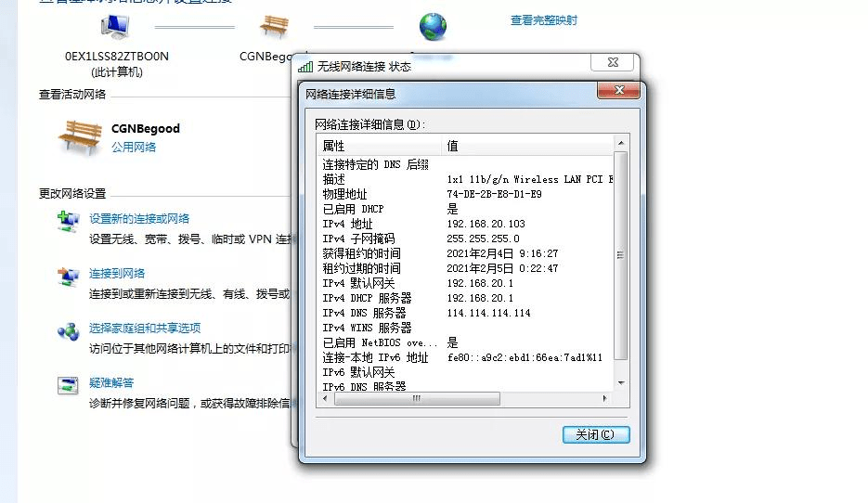Open 疑难解答 link

(111, 383)
